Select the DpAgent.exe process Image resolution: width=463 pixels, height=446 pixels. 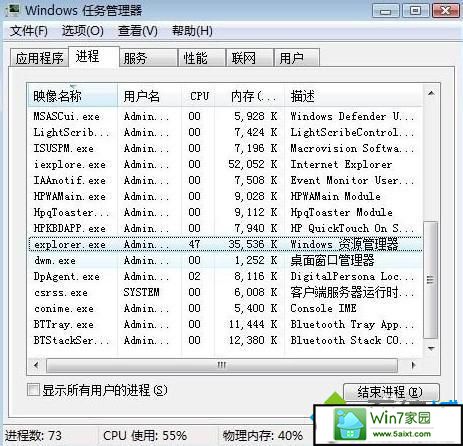225,276
